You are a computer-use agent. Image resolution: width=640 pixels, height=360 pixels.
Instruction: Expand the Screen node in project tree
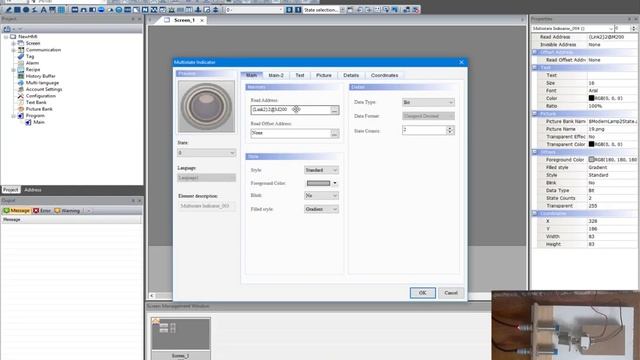tap(13, 43)
